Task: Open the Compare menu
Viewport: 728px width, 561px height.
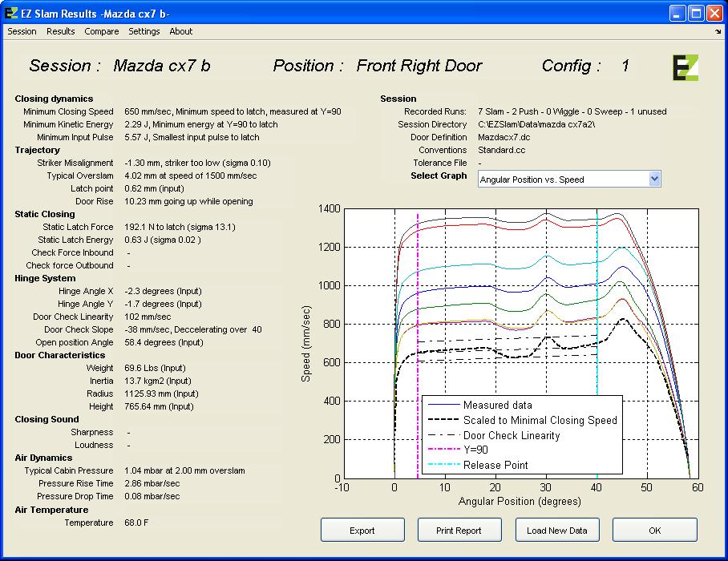Action: [x=102, y=31]
